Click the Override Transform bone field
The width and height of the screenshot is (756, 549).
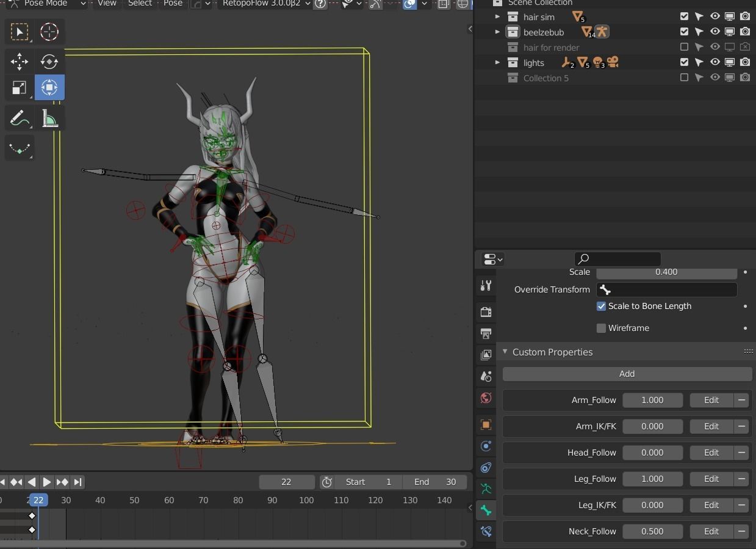(x=666, y=289)
